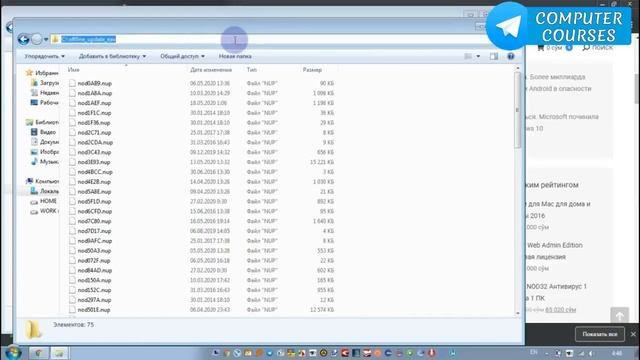Sort by the Имя column header
Viewport: 640px width, 360px height.
[x=74, y=70]
